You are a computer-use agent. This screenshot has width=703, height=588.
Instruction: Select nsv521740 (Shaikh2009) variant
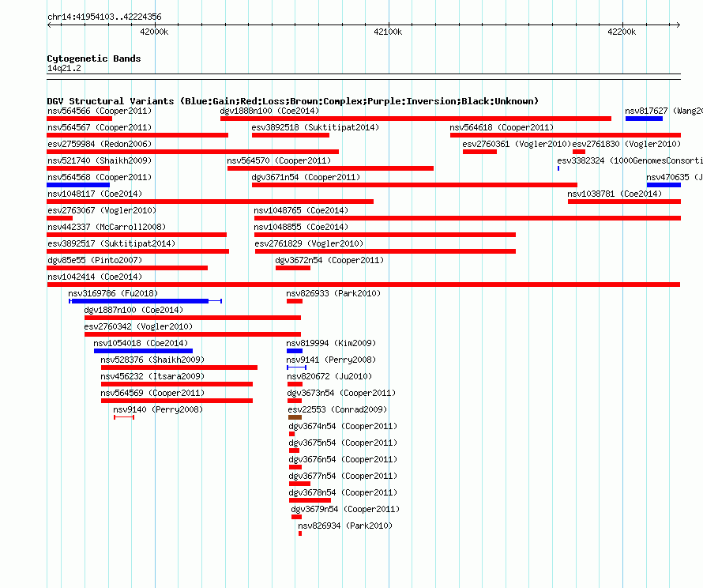pos(100,160)
